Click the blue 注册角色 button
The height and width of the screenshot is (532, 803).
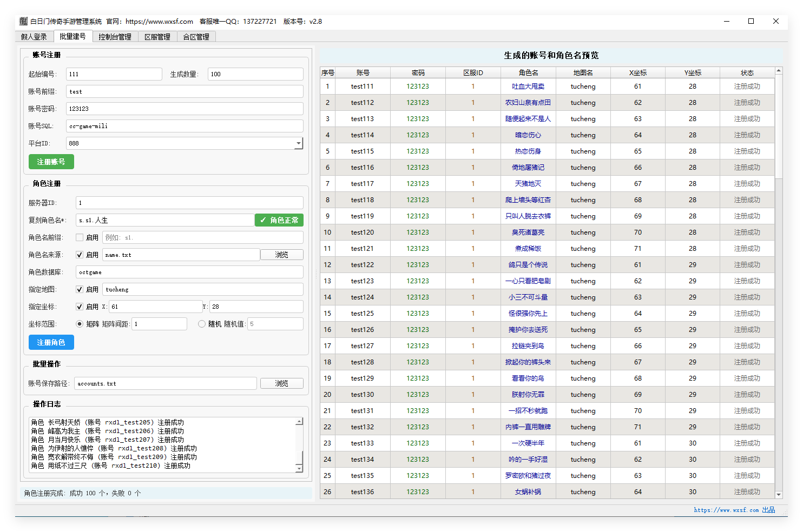(x=51, y=342)
